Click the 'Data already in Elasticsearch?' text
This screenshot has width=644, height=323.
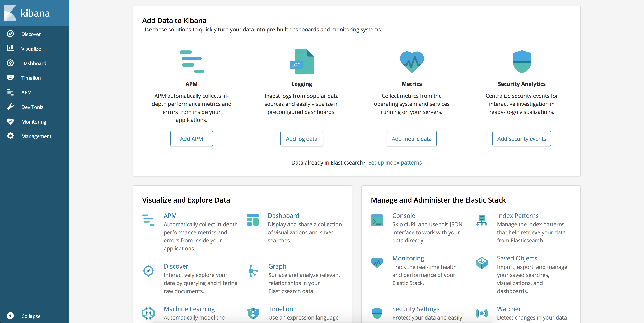[x=328, y=162]
